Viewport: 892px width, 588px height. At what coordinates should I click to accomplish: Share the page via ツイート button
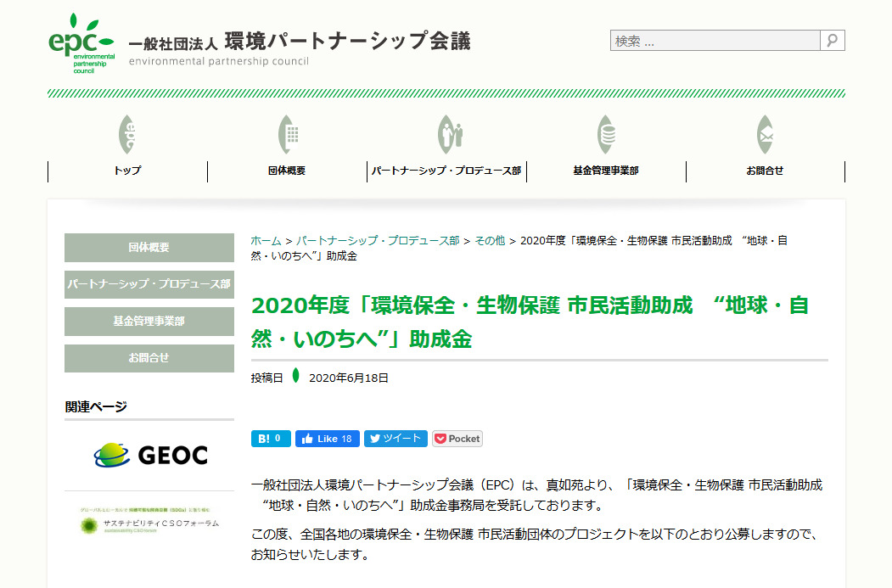pos(396,439)
